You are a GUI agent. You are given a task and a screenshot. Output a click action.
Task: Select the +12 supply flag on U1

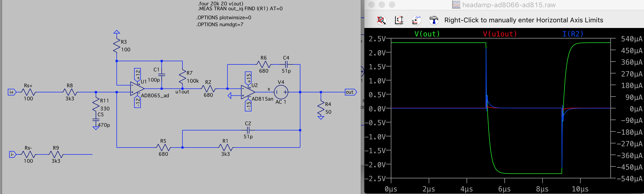point(138,75)
